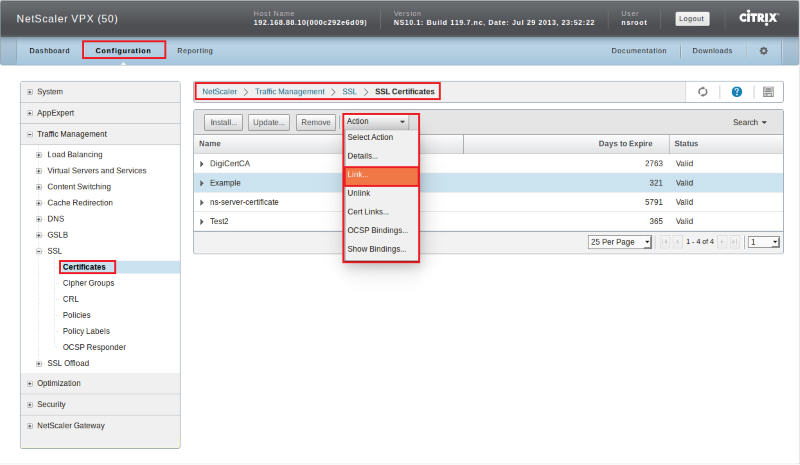Switch to the Configuration tab
This screenshot has height=465, width=800.
123,51
